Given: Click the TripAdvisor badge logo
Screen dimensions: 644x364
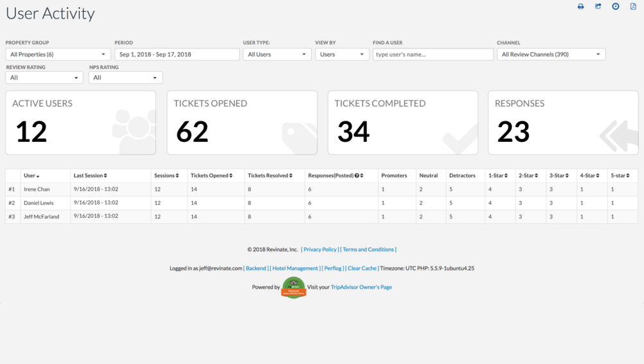Looking at the screenshot, I should point(294,288).
